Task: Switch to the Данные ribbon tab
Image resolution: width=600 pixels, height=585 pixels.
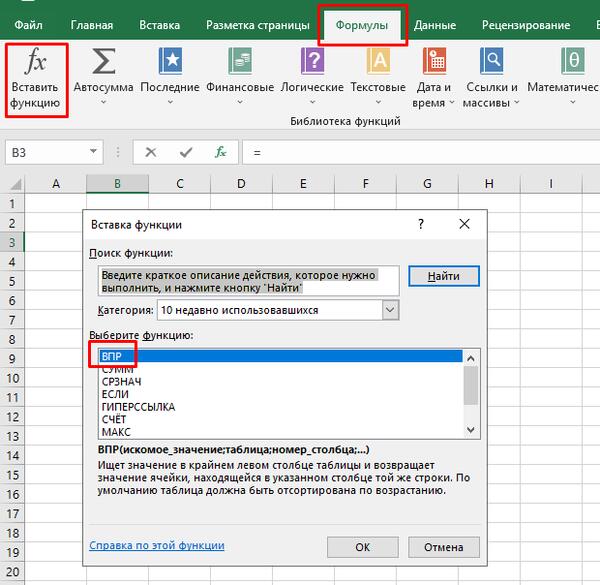Action: (x=435, y=24)
